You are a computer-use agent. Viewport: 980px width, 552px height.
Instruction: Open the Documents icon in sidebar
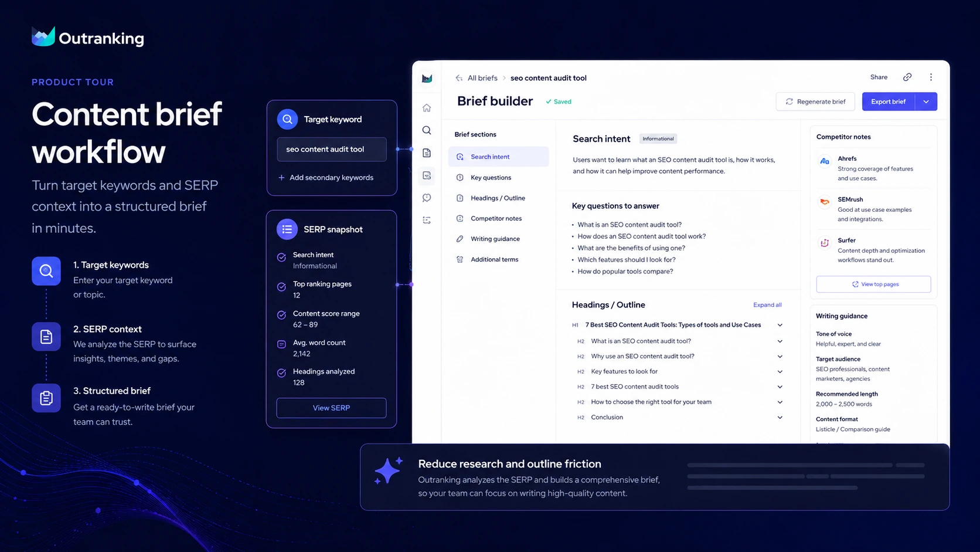427,153
